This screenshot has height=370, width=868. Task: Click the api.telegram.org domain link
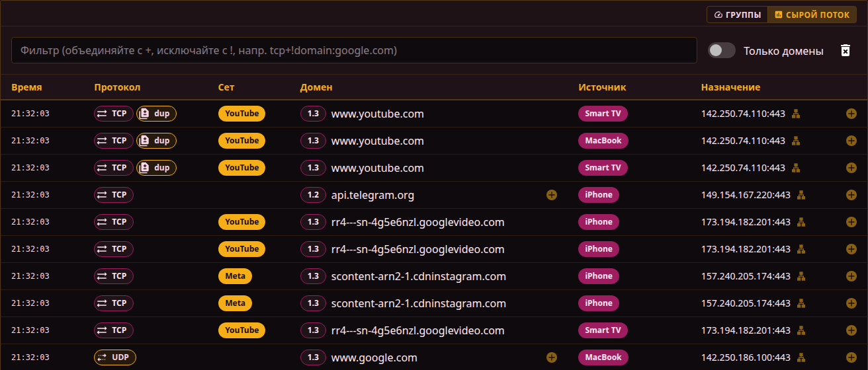(x=372, y=196)
